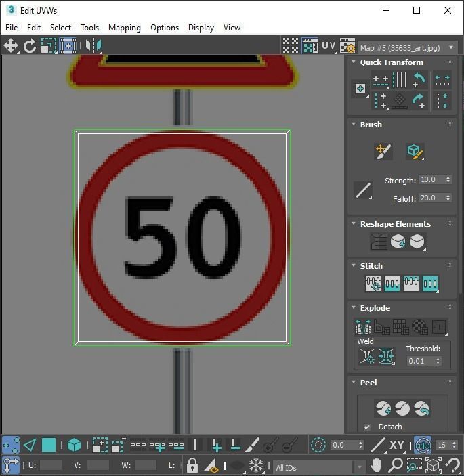The width and height of the screenshot is (464, 476).
Task: Toggle Peel Mode icon
Action: click(x=402, y=408)
